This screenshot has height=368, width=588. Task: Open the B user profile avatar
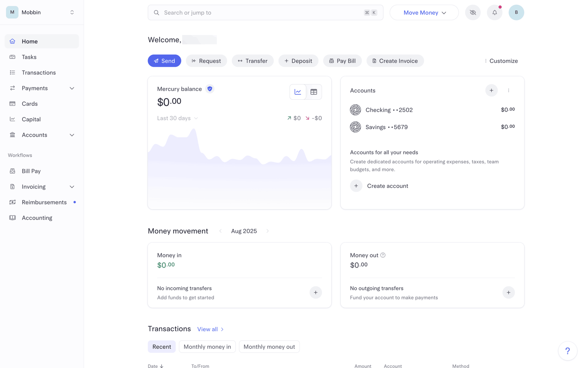click(x=516, y=13)
